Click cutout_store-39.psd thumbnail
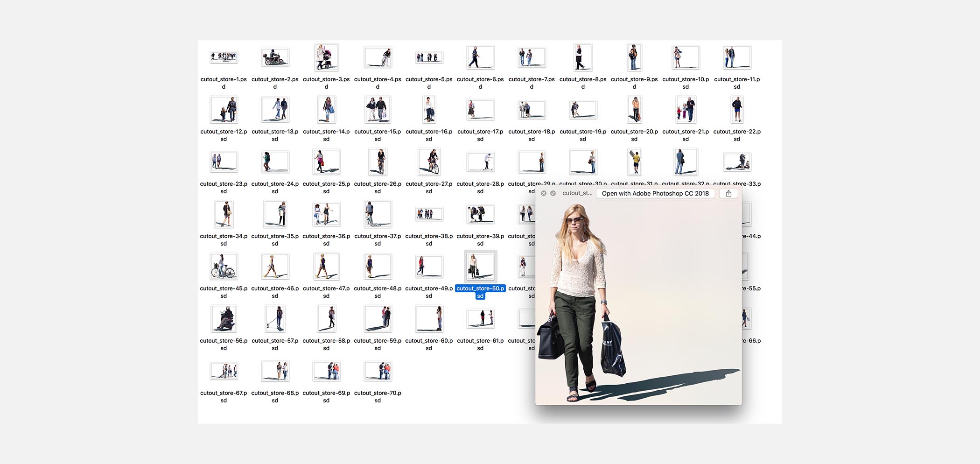 (x=481, y=214)
